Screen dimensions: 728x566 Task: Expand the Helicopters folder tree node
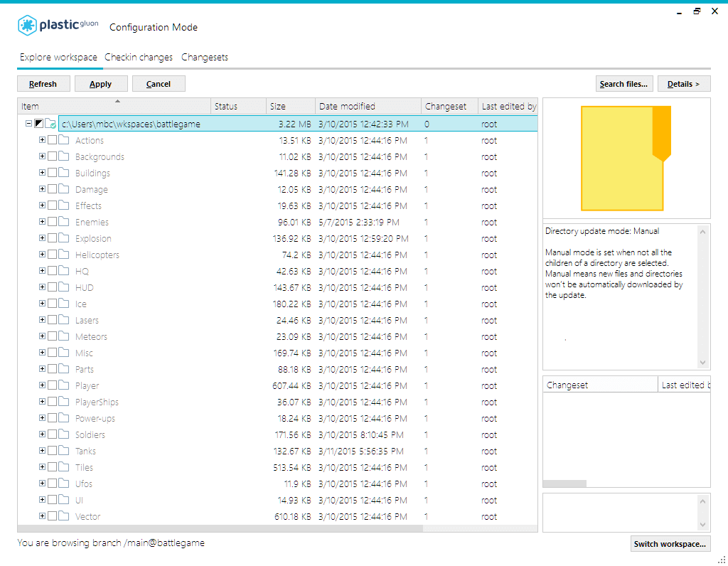pyautogui.click(x=42, y=255)
